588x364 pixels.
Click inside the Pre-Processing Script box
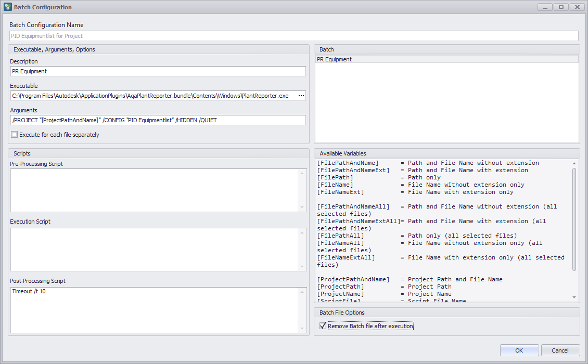coord(154,190)
